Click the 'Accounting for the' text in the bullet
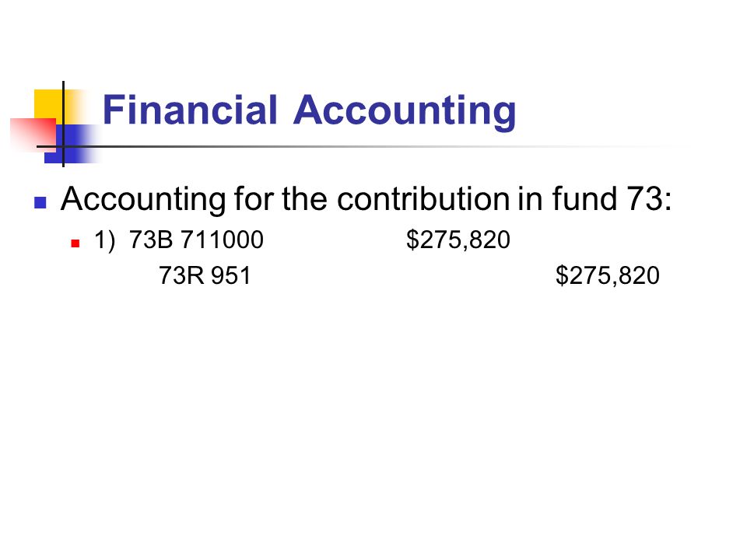This screenshot has height=560, width=747. (194, 200)
